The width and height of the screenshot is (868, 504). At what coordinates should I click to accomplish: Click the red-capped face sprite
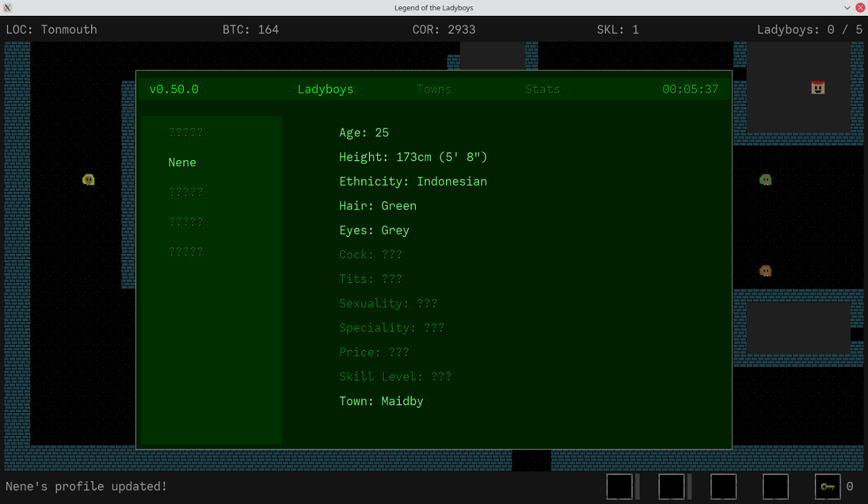(818, 88)
